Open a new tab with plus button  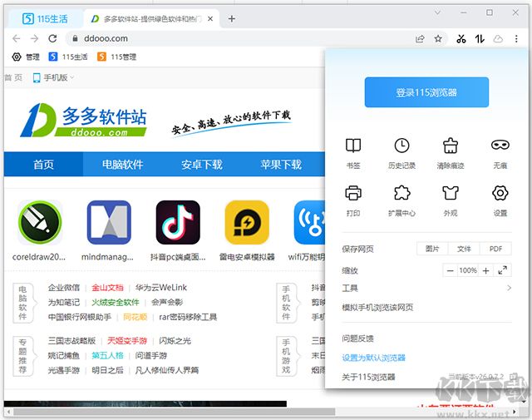[232, 18]
